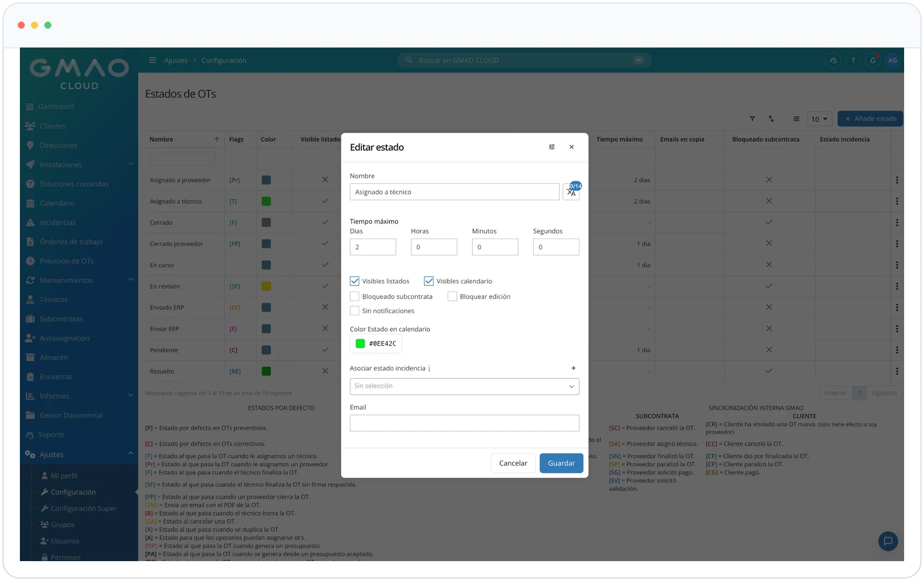This screenshot has height=581, width=924.
Task: Click color swatch of En revisión row
Action: click(266, 286)
